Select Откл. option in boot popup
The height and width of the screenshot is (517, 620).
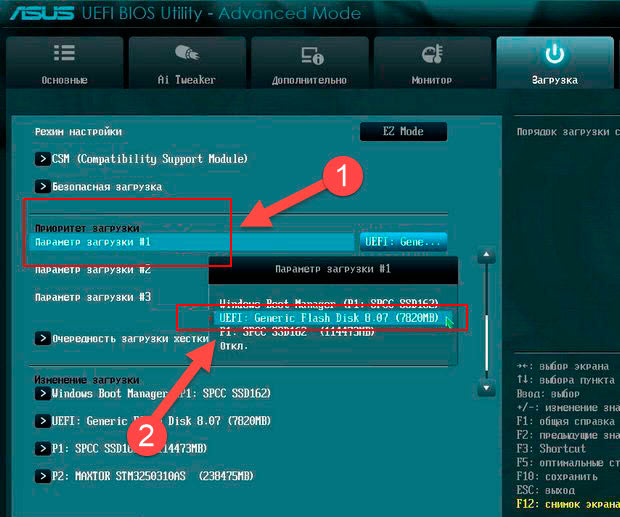pyautogui.click(x=234, y=345)
